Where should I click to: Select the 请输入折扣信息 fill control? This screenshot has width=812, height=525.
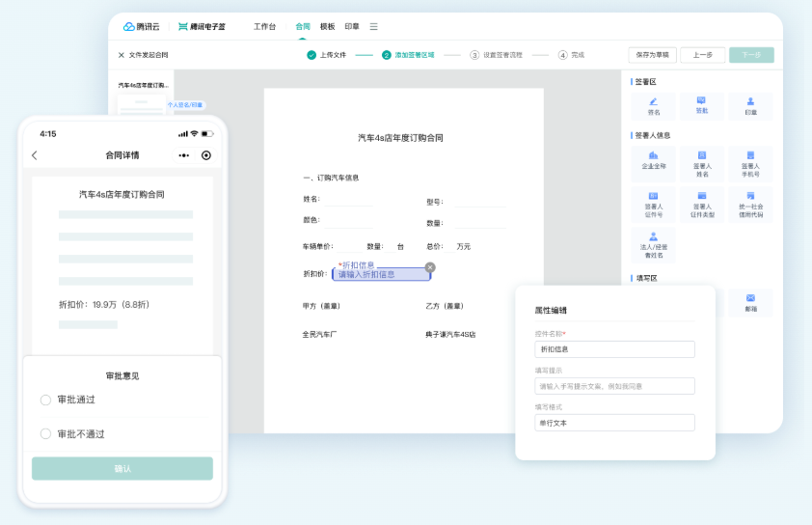(x=381, y=275)
